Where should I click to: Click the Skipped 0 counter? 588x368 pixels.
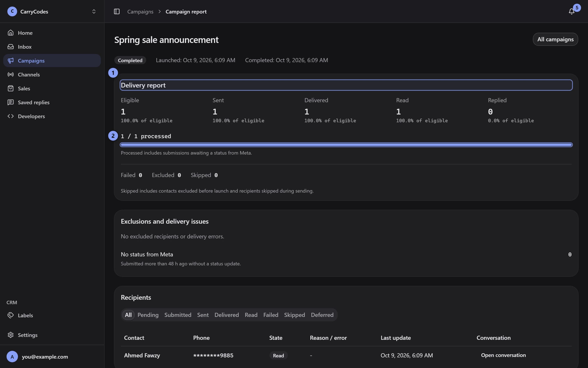tap(204, 175)
